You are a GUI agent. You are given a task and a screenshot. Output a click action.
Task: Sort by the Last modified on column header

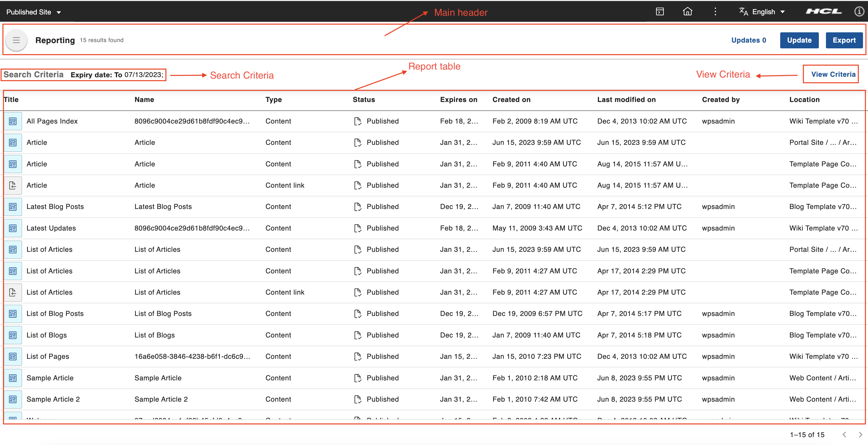coord(626,100)
